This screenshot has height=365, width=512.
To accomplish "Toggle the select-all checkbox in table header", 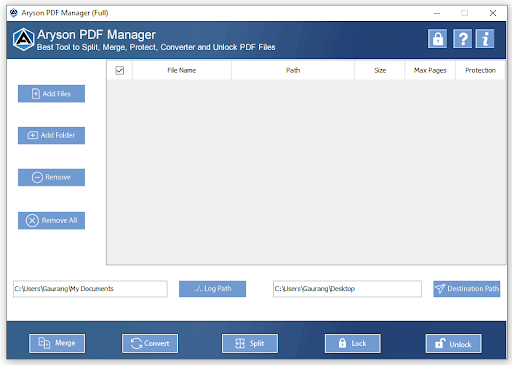I will coord(120,70).
